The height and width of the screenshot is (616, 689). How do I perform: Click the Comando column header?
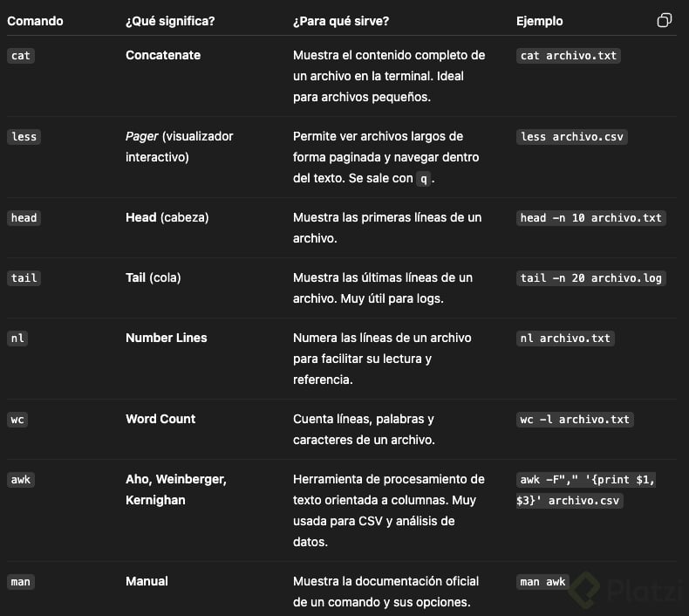pyautogui.click(x=35, y=21)
